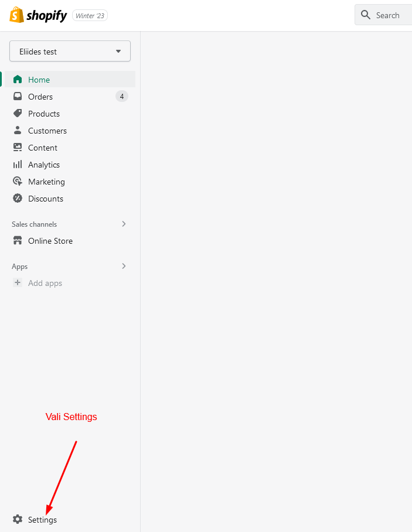
Task: Click the Analytics bar chart icon
Action: [18, 165]
